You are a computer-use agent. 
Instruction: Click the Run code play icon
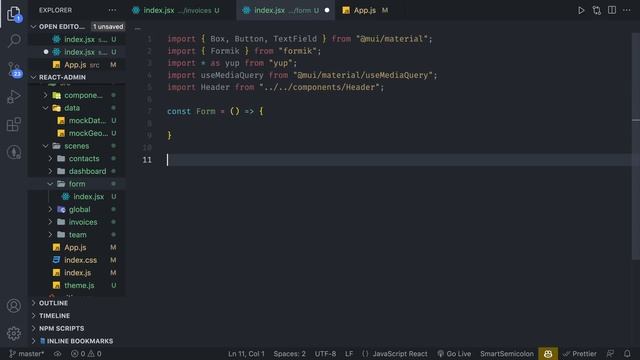[x=581, y=10]
